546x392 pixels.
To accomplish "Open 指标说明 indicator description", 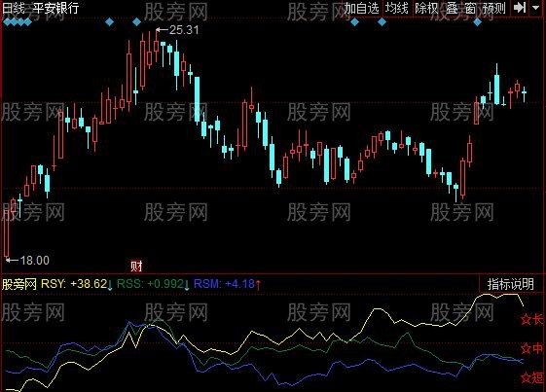I will pyautogui.click(x=511, y=284).
